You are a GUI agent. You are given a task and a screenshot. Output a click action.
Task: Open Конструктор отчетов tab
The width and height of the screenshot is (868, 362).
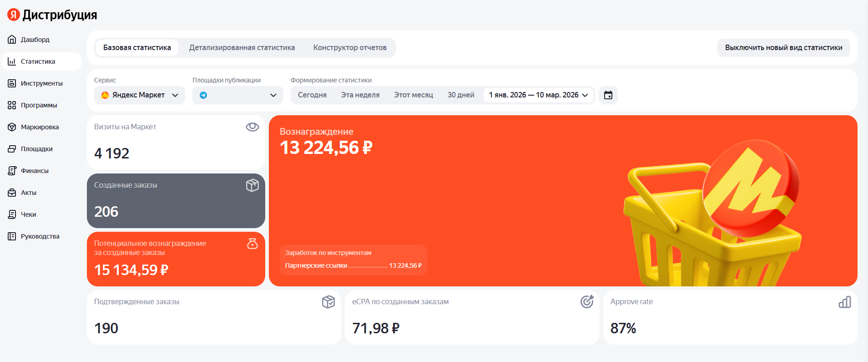click(x=350, y=48)
